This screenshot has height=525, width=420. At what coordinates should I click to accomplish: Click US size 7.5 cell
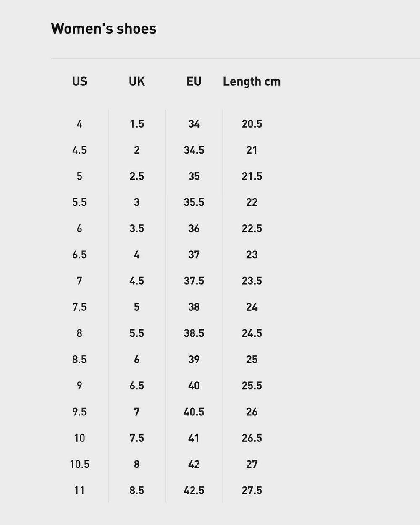coord(79,307)
